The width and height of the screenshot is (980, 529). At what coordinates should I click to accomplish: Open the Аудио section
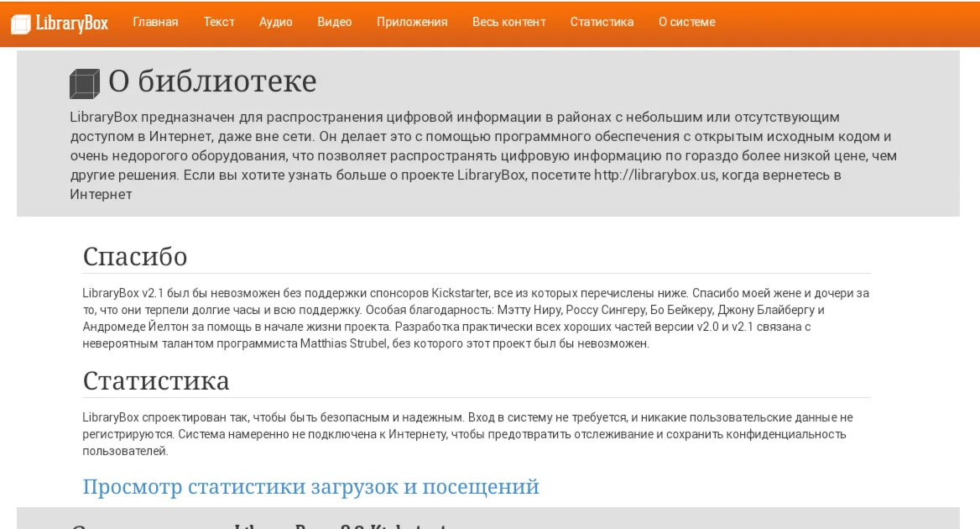tap(275, 22)
